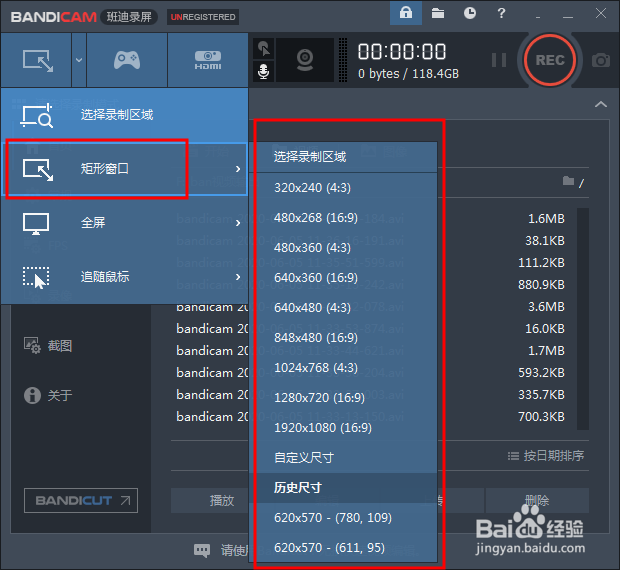Screen dimensions: 620x570
Task: Click the file list vertical scrollbar
Action: 583,319
